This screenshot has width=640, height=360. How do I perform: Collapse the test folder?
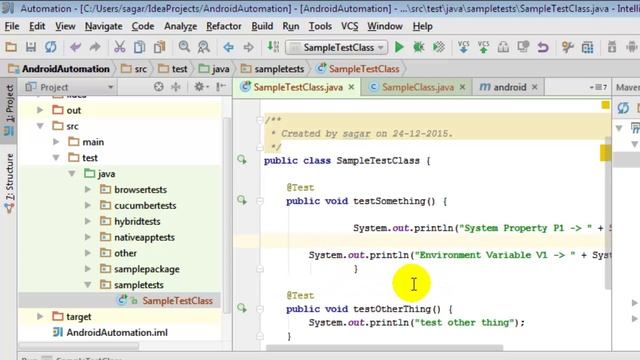[56, 158]
